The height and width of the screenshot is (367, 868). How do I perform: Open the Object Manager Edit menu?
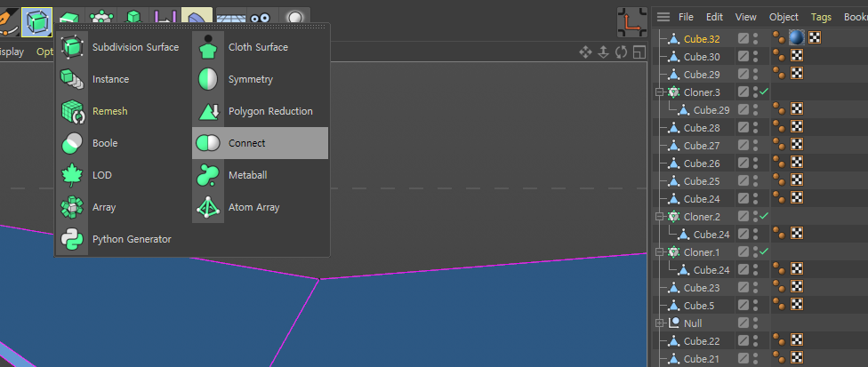pos(714,17)
